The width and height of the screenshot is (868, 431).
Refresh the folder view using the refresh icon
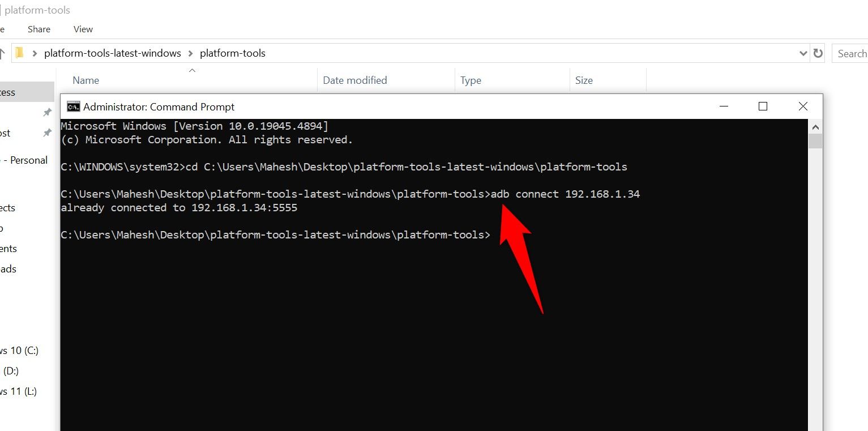point(818,53)
